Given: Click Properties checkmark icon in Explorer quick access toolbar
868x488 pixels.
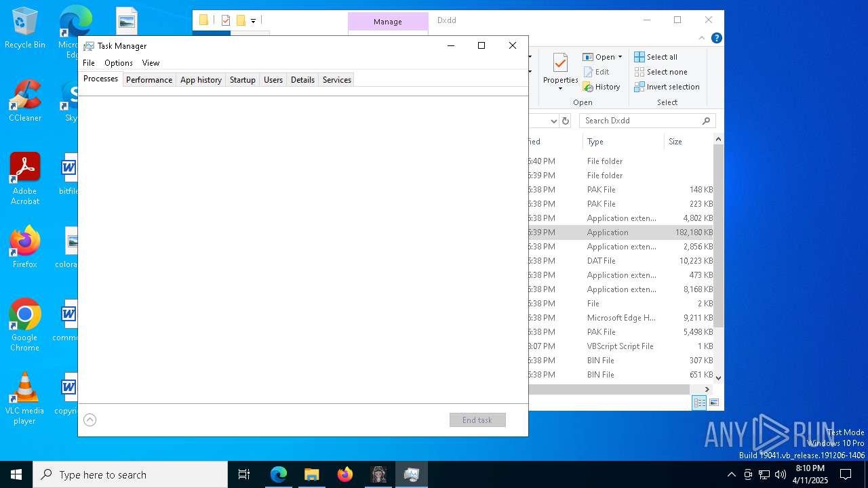Looking at the screenshot, I should 226,20.
